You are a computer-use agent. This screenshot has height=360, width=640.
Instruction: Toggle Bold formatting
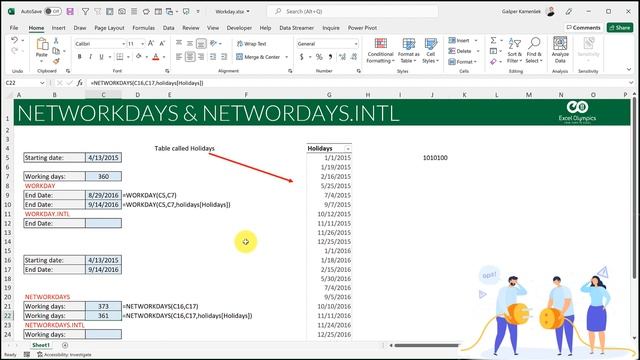[79, 57]
